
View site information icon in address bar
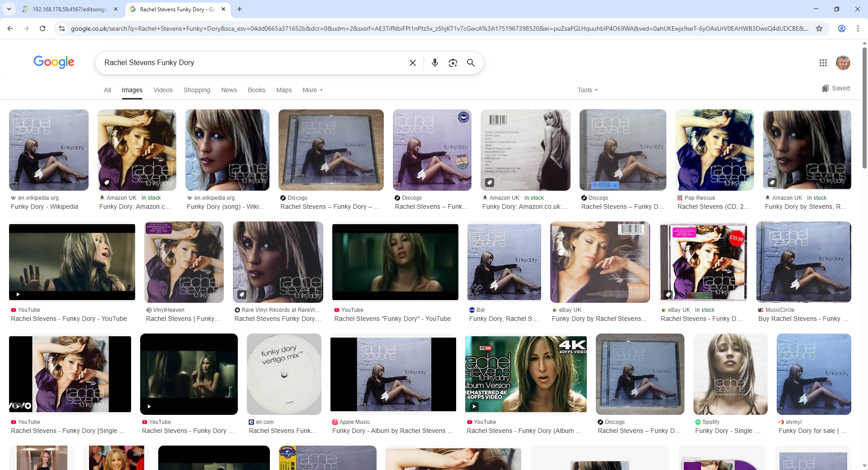point(62,28)
